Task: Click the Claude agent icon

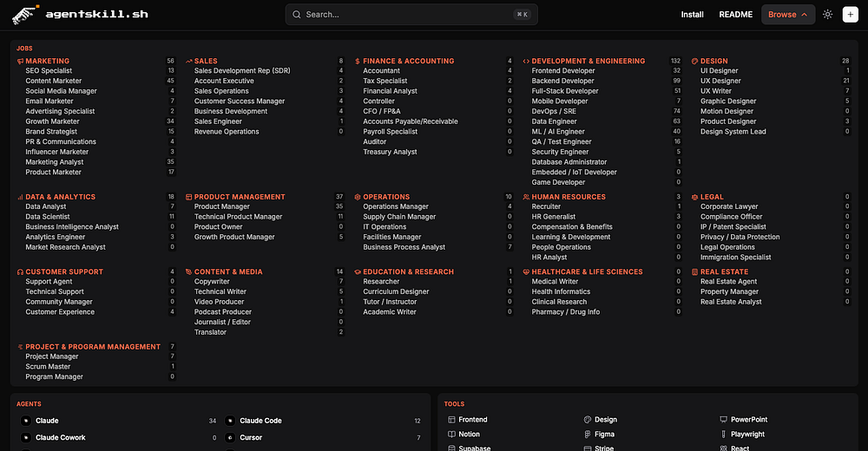Action: [26, 421]
